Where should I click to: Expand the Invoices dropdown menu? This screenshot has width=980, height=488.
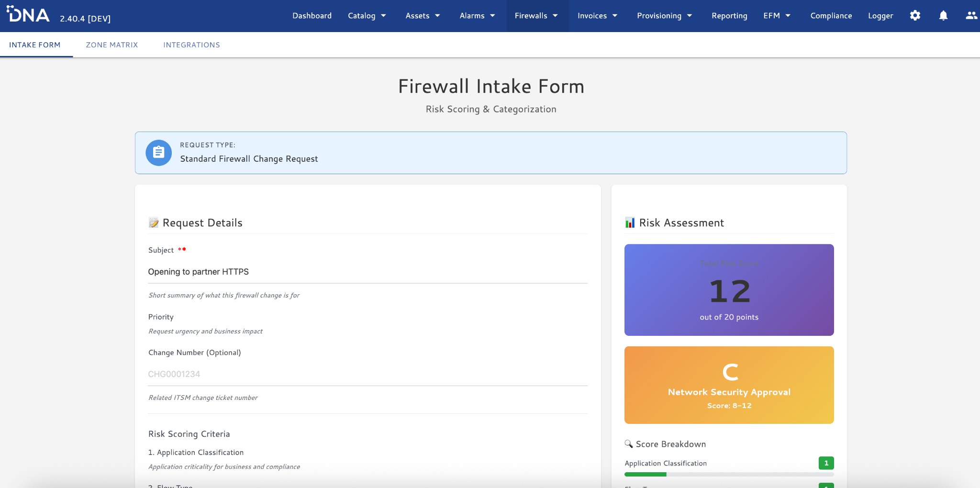597,16
